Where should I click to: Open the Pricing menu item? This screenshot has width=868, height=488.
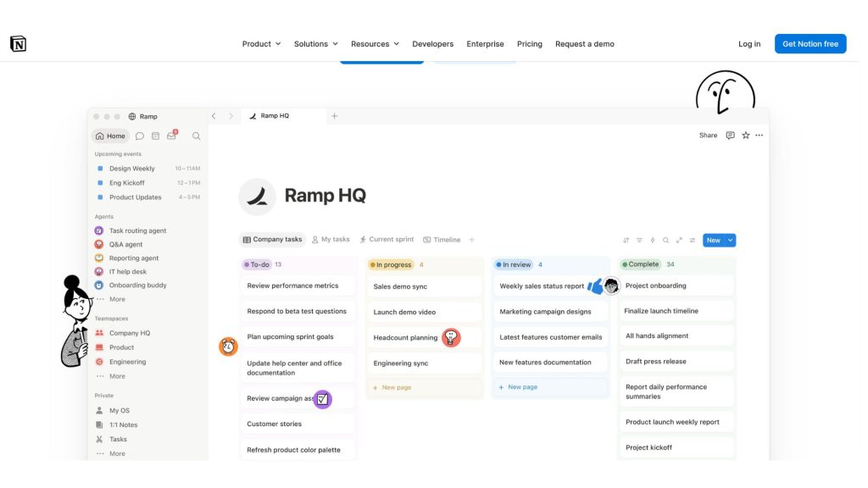tap(530, 44)
